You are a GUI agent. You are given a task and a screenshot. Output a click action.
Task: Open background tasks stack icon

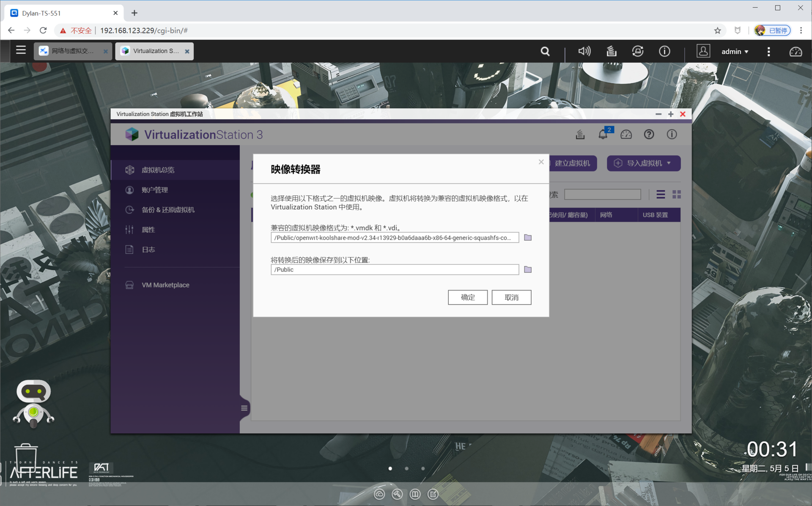pyautogui.click(x=611, y=52)
